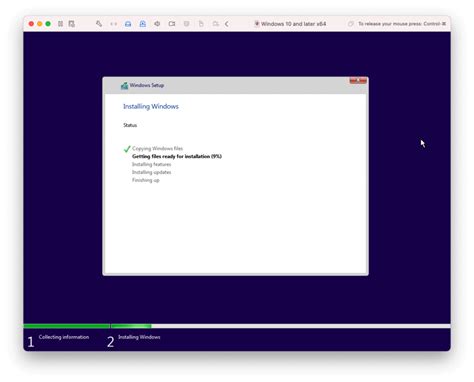Click the macOS green full screen button
The width and height of the screenshot is (474, 382).
(48, 24)
